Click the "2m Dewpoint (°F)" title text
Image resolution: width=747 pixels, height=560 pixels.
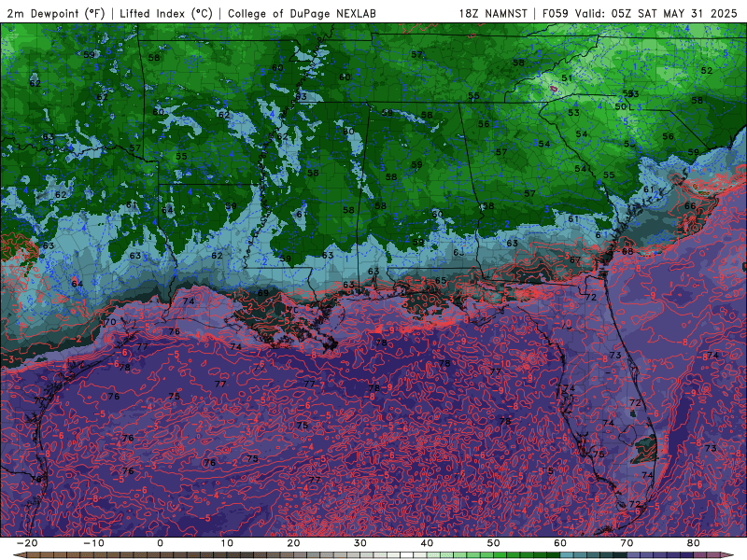tap(56, 13)
